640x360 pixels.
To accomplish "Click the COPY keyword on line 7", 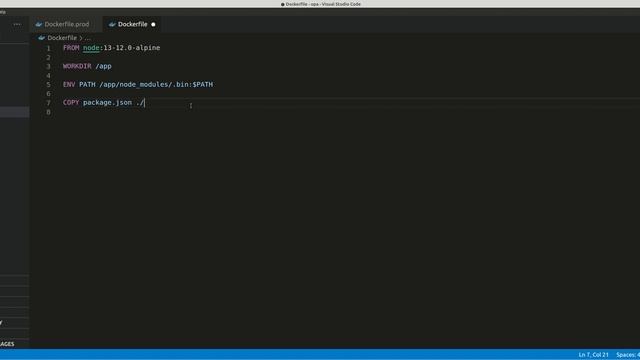I will click(x=71, y=102).
